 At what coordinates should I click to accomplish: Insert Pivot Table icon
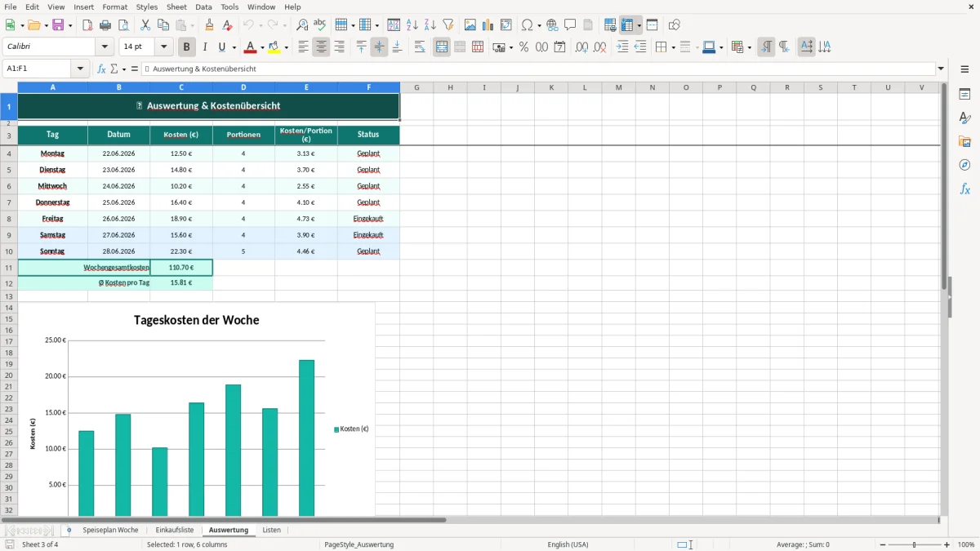click(x=506, y=25)
